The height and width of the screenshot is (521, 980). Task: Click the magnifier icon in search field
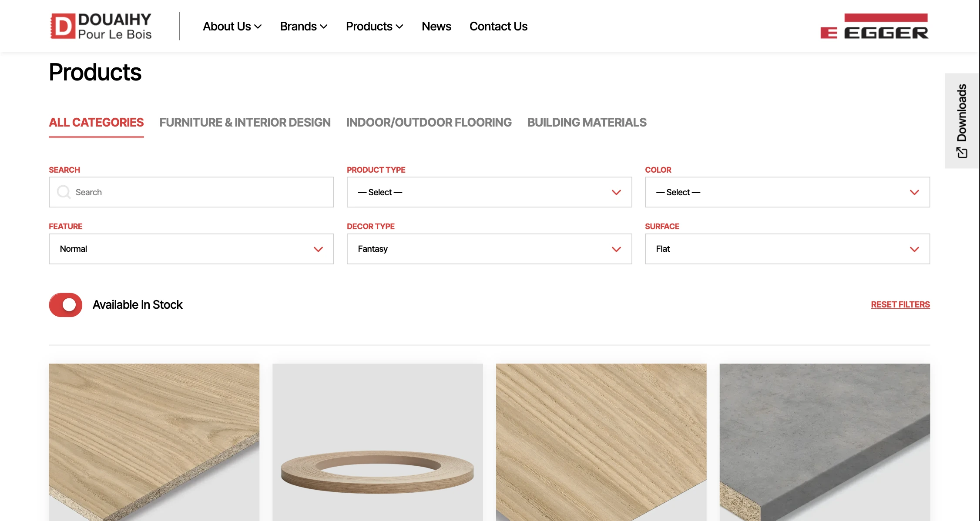pyautogui.click(x=64, y=192)
